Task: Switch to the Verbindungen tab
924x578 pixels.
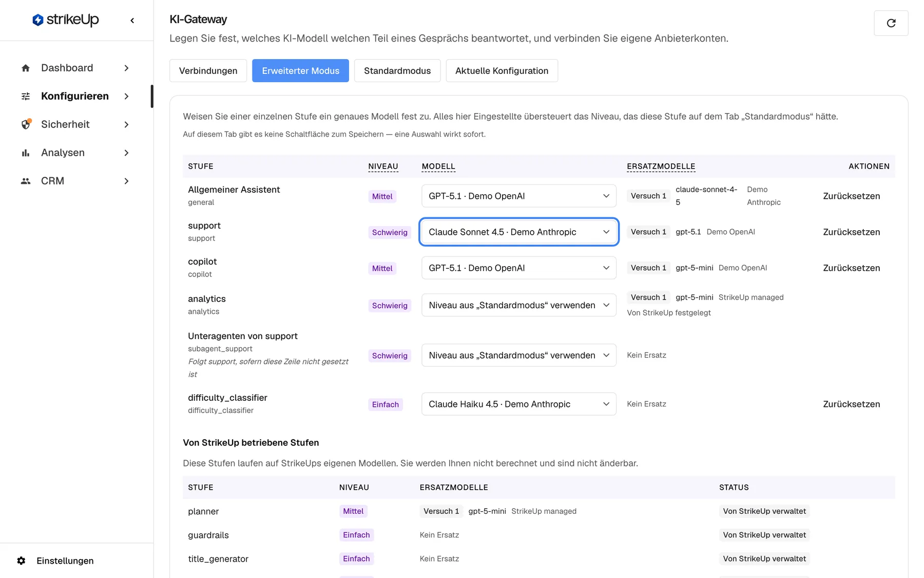Action: point(208,70)
